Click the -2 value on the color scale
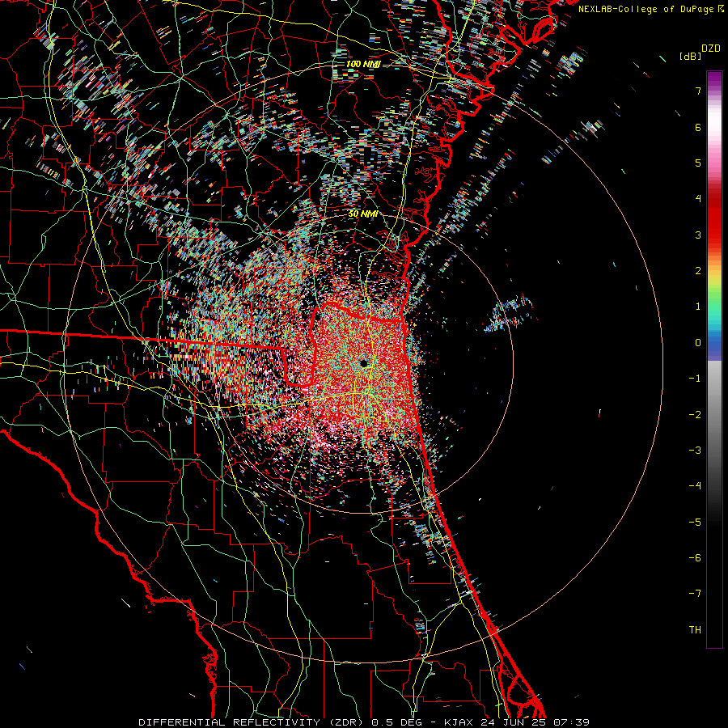 pos(695,415)
